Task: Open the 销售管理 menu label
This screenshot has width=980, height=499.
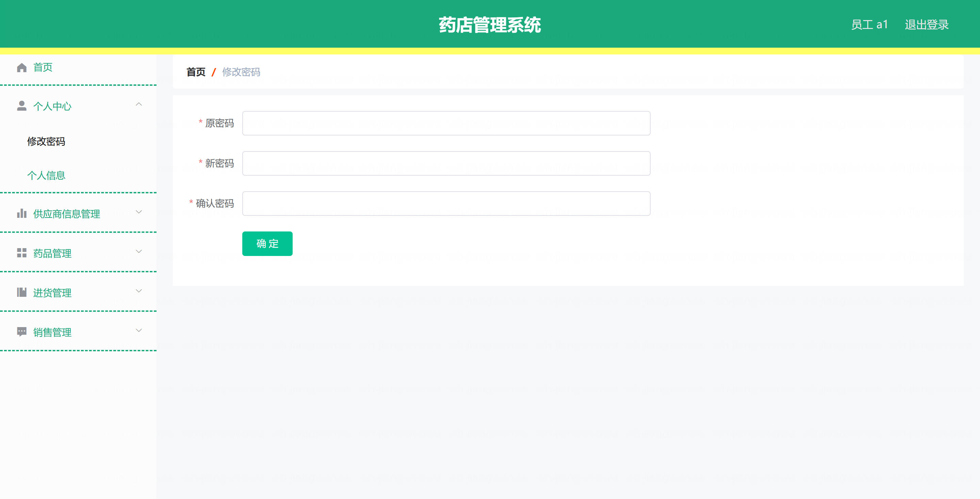Action: pos(52,332)
